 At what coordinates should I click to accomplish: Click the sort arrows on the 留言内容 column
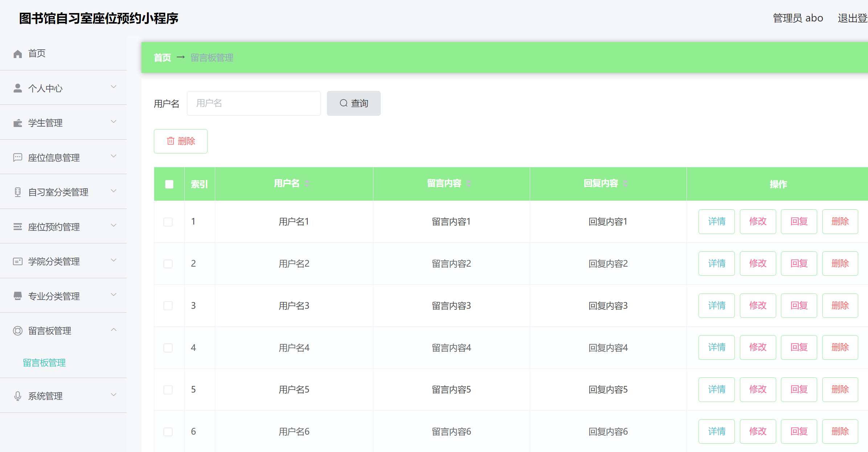coord(468,184)
